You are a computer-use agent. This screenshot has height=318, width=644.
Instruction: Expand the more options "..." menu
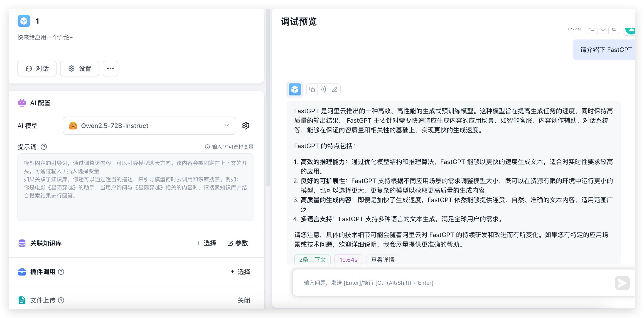click(x=110, y=68)
